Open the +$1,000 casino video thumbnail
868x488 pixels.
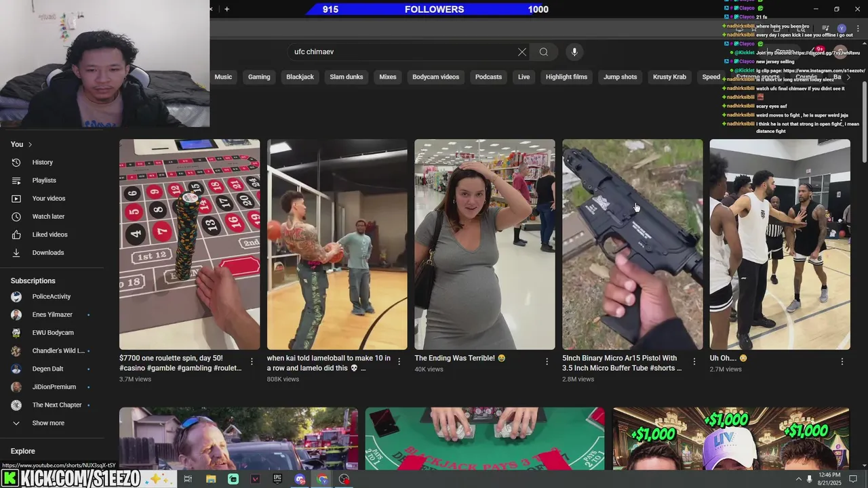pyautogui.click(x=731, y=439)
